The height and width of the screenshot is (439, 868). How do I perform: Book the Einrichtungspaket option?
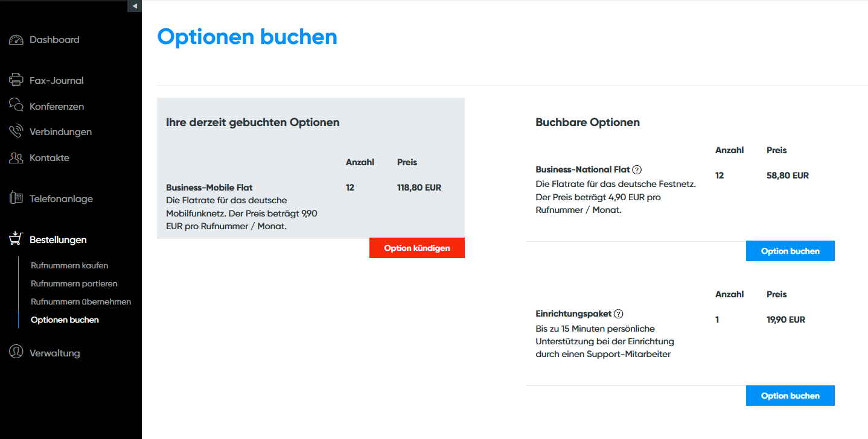[x=790, y=396]
